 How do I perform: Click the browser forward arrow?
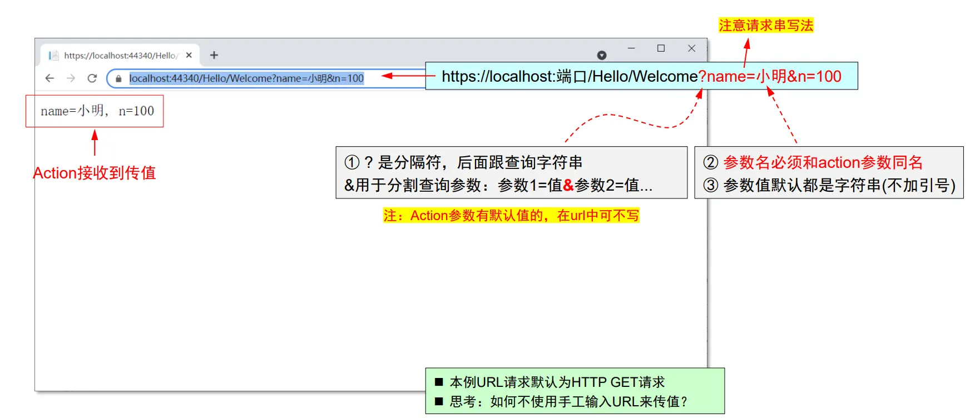pyautogui.click(x=71, y=78)
